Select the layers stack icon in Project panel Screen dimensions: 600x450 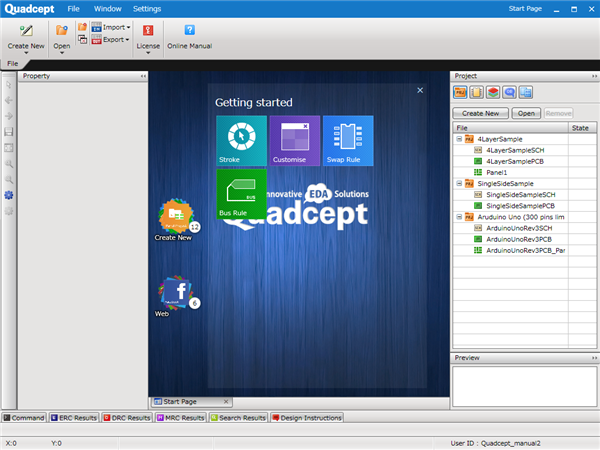(493, 92)
